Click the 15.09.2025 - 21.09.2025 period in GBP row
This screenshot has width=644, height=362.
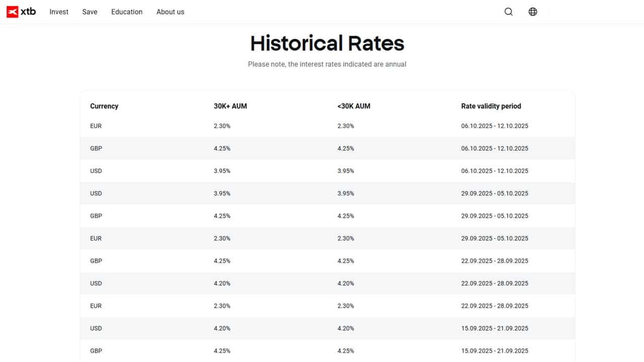[x=495, y=351]
